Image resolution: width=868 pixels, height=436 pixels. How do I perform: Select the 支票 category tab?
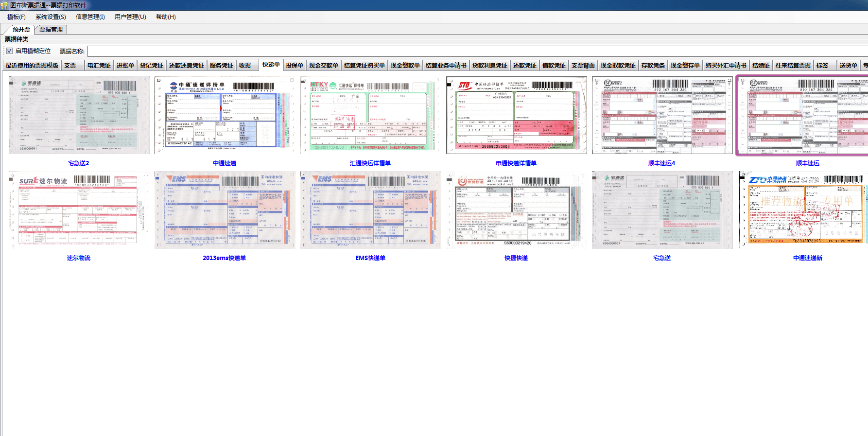tap(72, 66)
